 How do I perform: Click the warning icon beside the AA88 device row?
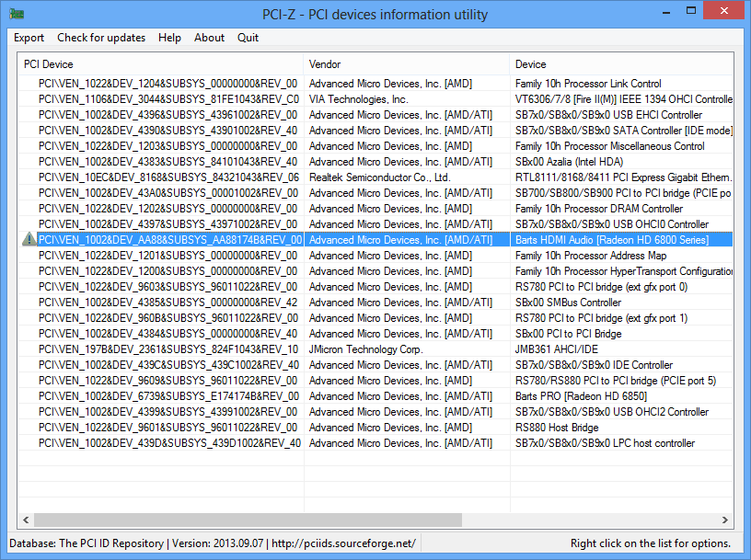pyautogui.click(x=29, y=239)
